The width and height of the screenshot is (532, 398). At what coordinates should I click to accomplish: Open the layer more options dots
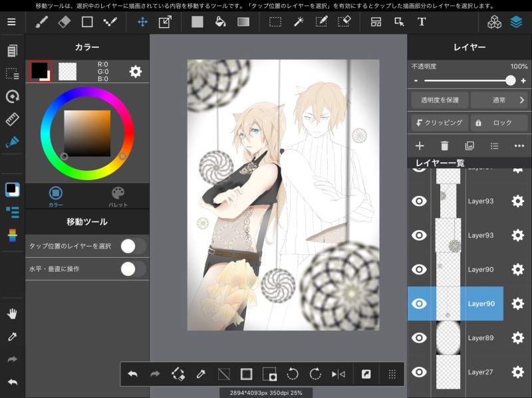coord(519,146)
